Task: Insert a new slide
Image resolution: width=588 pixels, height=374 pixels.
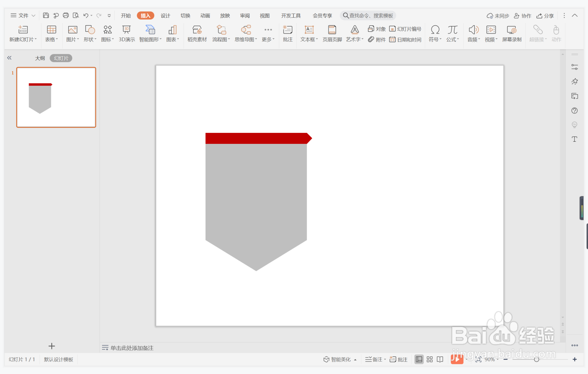Action: click(x=23, y=34)
